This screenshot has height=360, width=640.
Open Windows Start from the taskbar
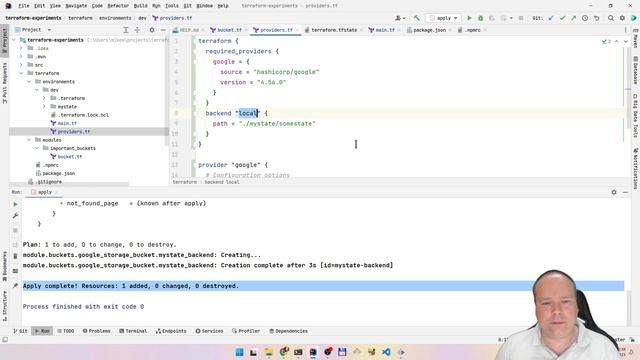tap(240, 352)
